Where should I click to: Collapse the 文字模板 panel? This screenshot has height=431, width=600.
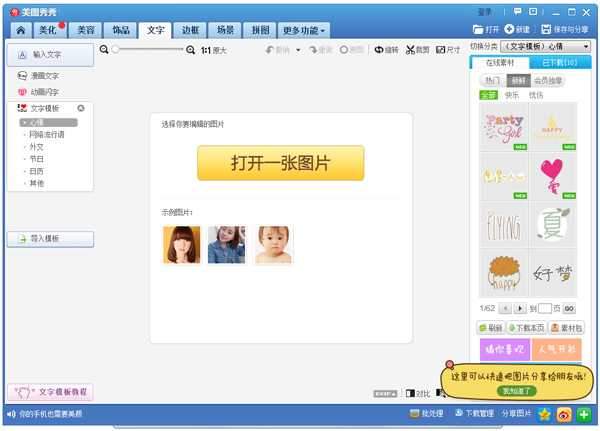(81, 108)
